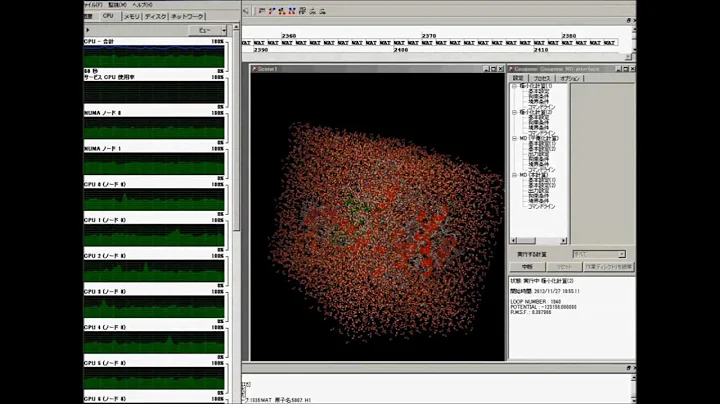Click the Cosgene MD interface title icon
The image size is (720, 404).
point(511,69)
